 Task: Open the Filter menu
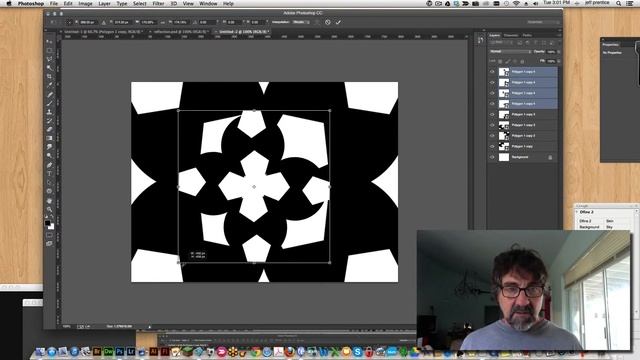pos(158,4)
